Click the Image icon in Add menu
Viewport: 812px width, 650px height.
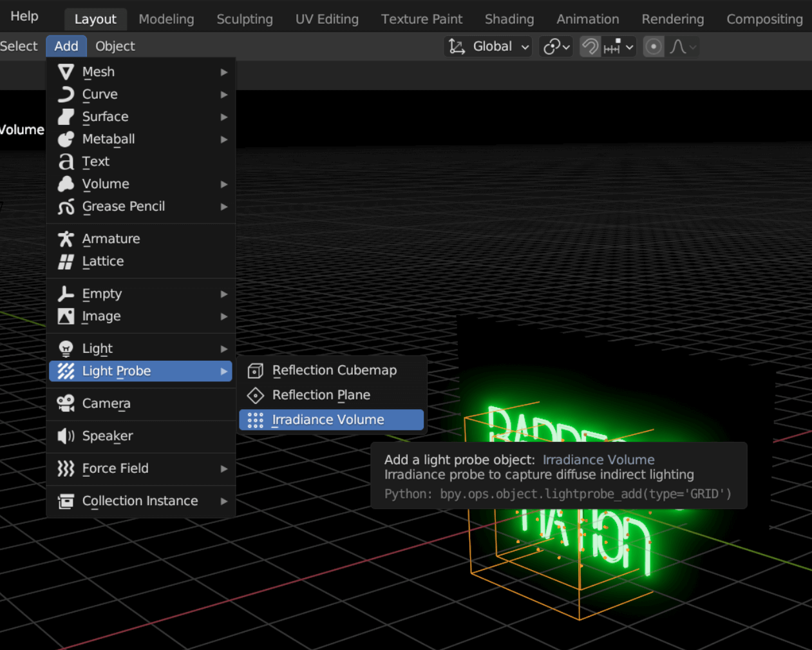pos(66,316)
